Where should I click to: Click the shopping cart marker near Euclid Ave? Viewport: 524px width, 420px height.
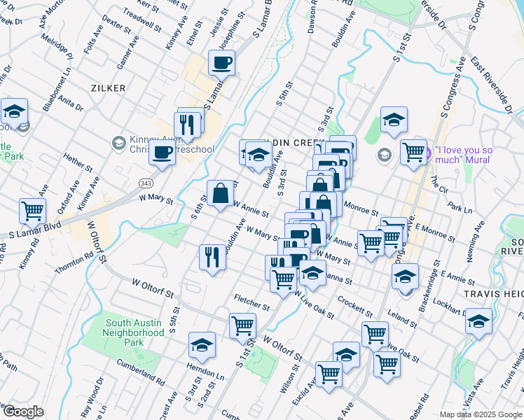(329, 375)
